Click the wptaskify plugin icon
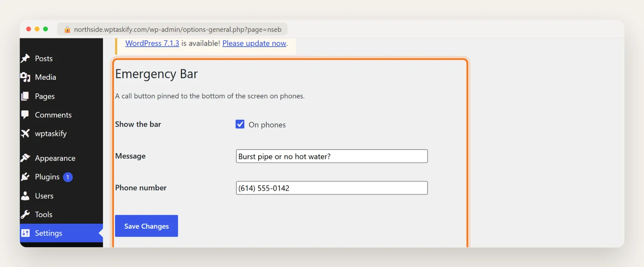 pyautogui.click(x=25, y=133)
